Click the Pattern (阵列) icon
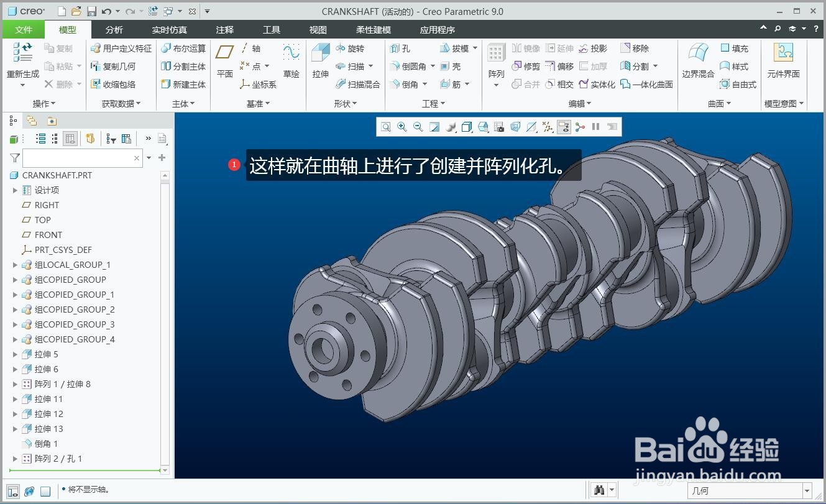 click(496, 53)
